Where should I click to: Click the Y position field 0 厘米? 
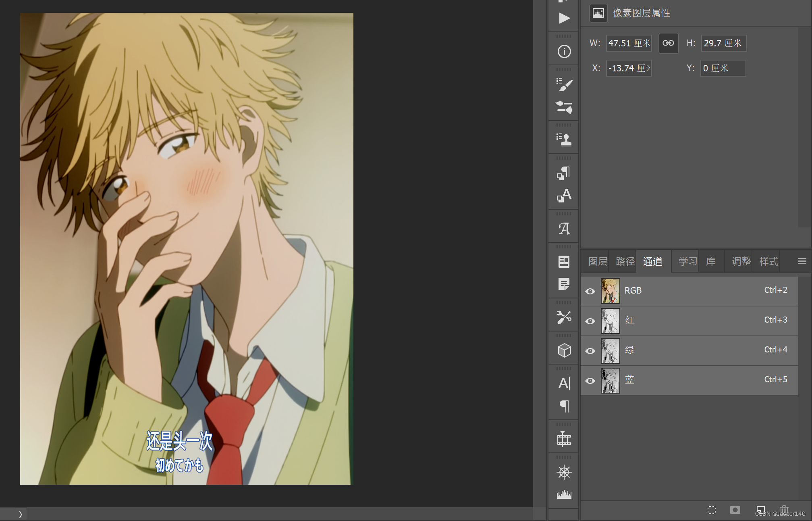click(x=723, y=68)
